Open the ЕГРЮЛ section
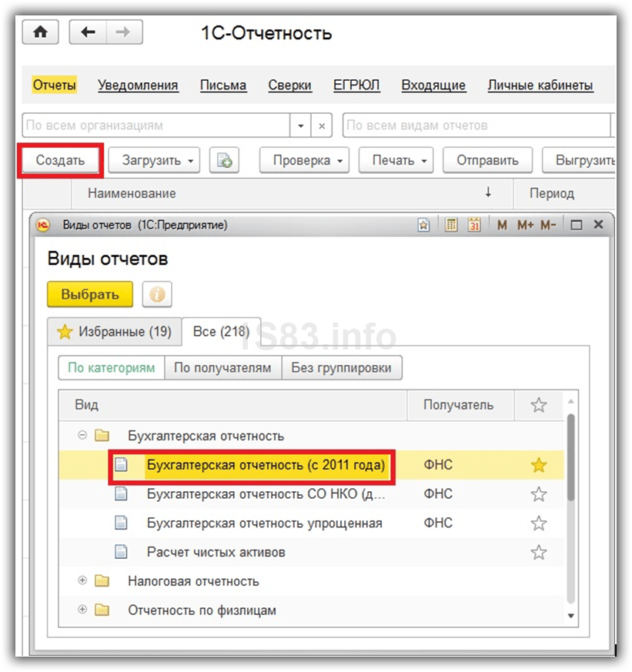The width and height of the screenshot is (632, 672). pyautogui.click(x=356, y=85)
